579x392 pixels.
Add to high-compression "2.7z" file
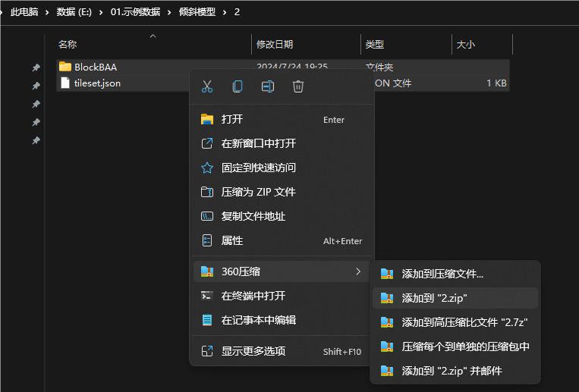tap(464, 322)
